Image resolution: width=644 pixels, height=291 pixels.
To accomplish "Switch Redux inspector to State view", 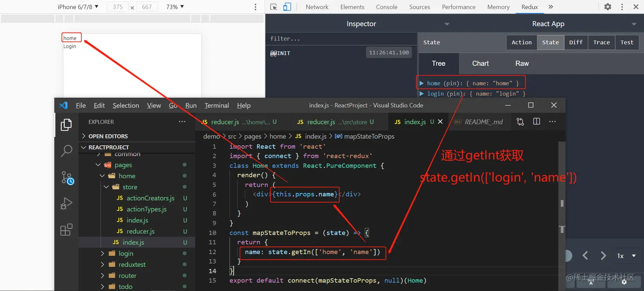I will (550, 42).
